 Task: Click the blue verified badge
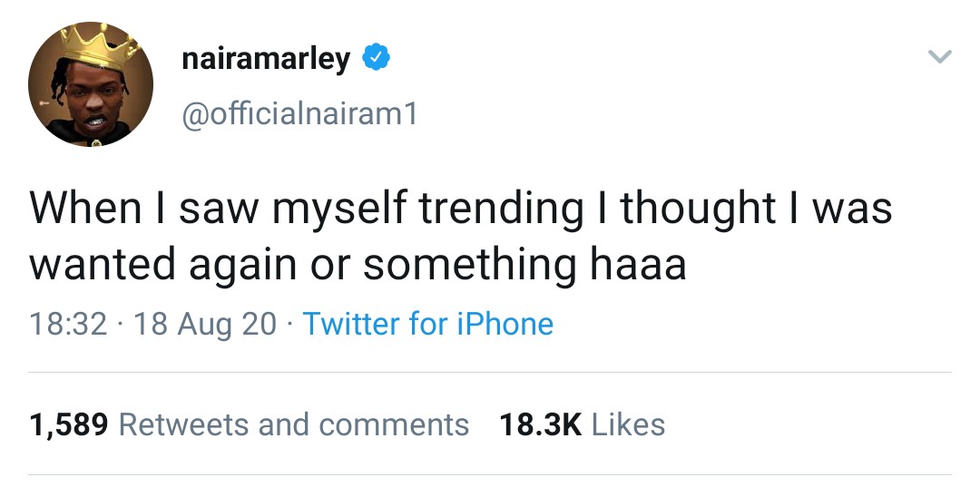tap(377, 59)
